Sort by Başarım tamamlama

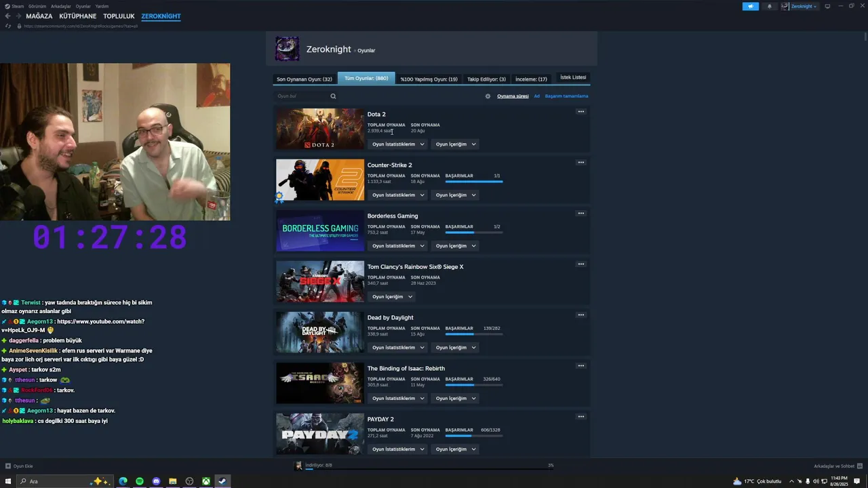(566, 96)
